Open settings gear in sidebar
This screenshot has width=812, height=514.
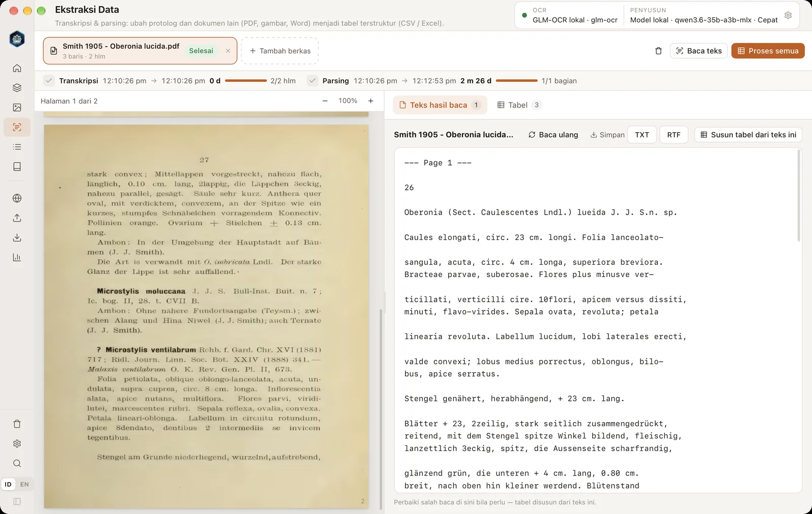pos(17,443)
